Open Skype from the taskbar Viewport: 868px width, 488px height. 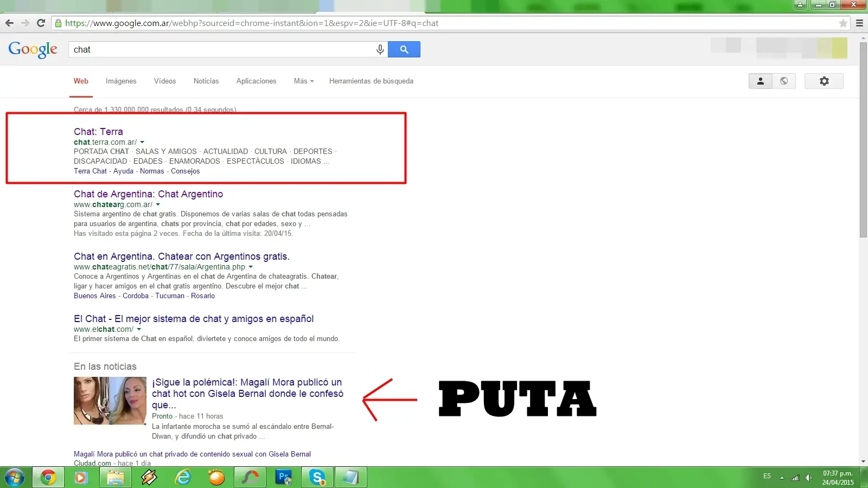tap(317, 478)
